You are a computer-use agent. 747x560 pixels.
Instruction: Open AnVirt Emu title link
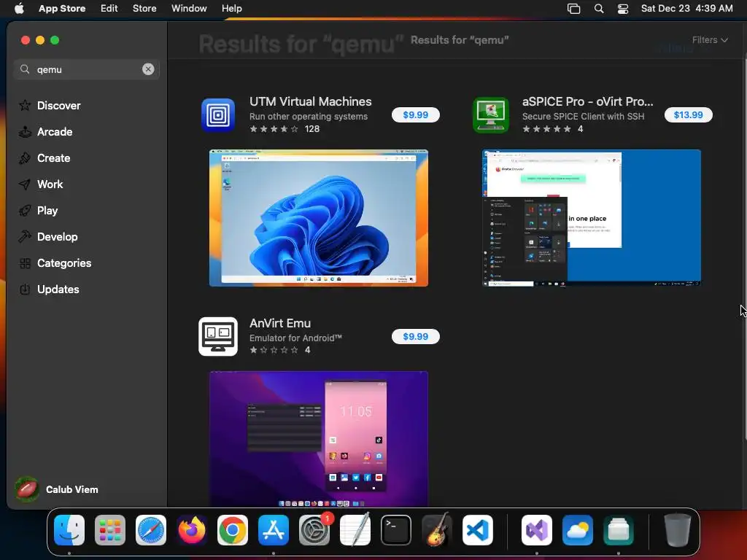(x=280, y=323)
